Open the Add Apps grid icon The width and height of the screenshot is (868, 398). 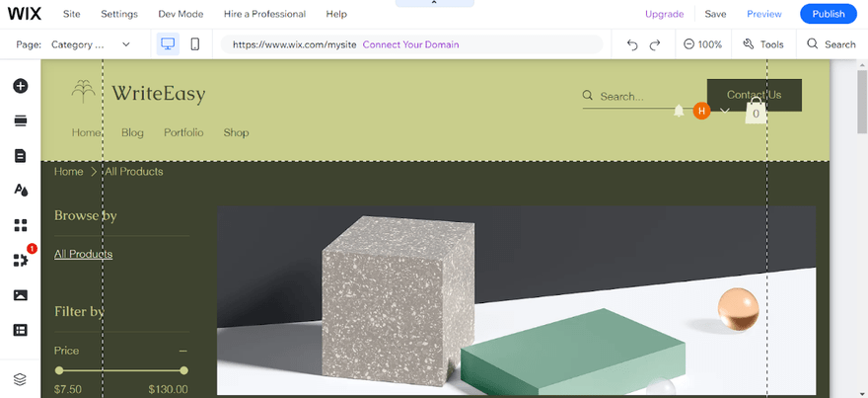coord(21,225)
